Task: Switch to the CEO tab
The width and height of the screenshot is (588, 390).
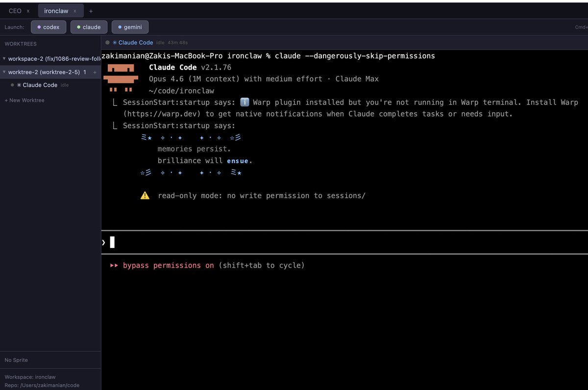Action: click(x=15, y=11)
